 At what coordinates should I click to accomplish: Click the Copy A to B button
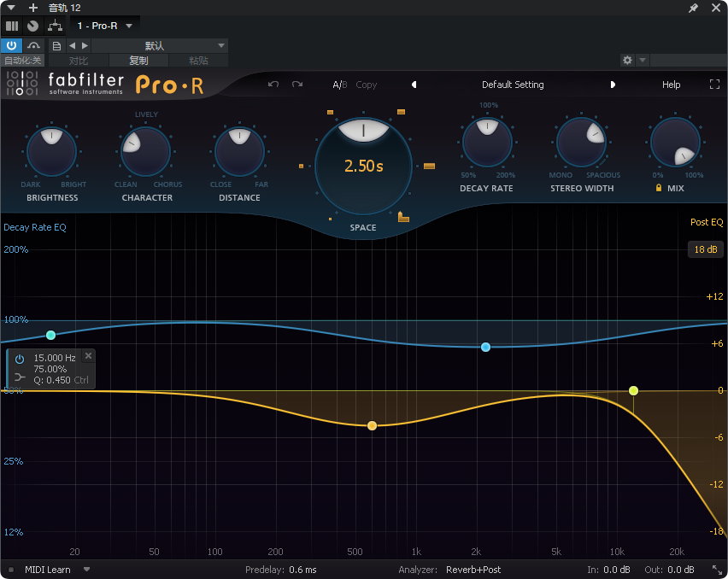tap(367, 85)
